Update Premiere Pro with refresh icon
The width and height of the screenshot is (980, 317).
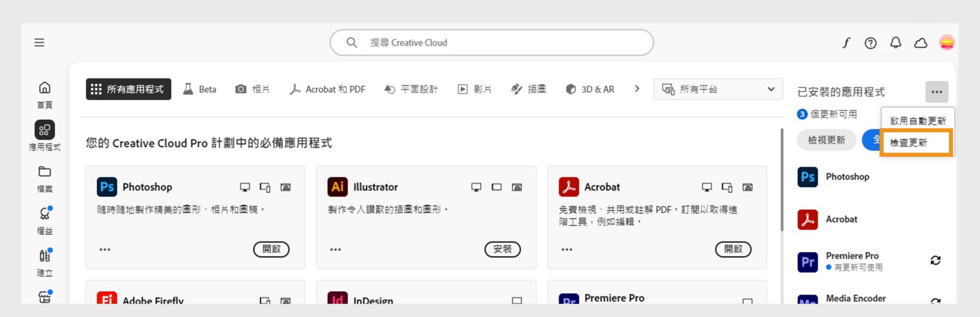click(x=935, y=261)
